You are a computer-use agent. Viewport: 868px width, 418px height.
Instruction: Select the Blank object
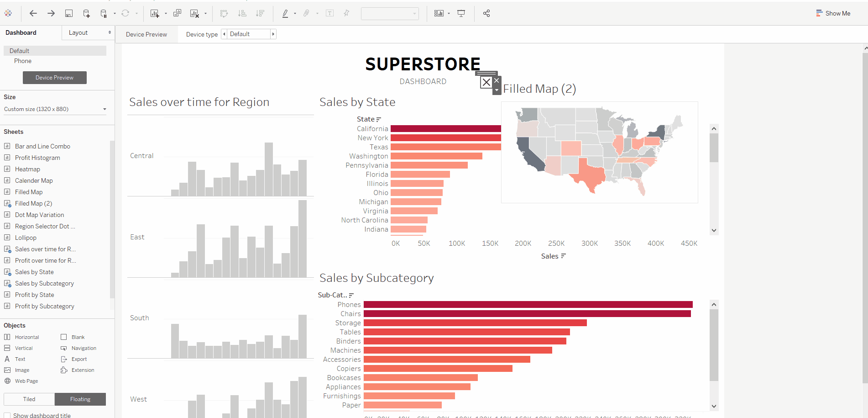73,337
